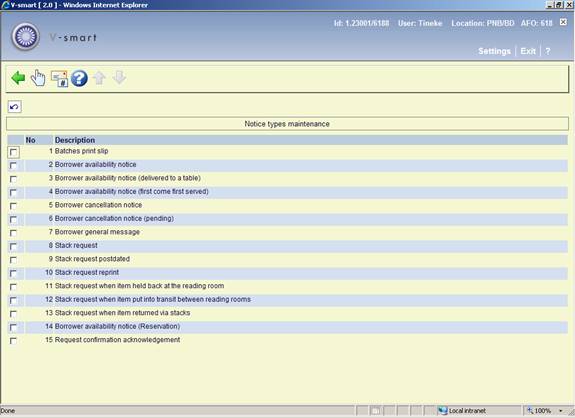Tick the Request confirmation acknowledgement checkbox
575x418 pixels.
14,341
